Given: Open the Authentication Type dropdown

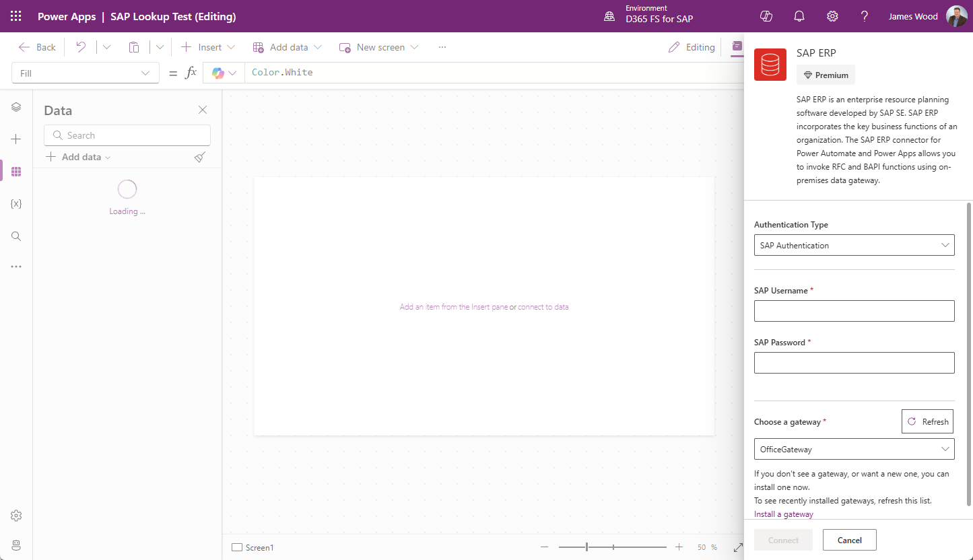Looking at the screenshot, I should pyautogui.click(x=854, y=245).
